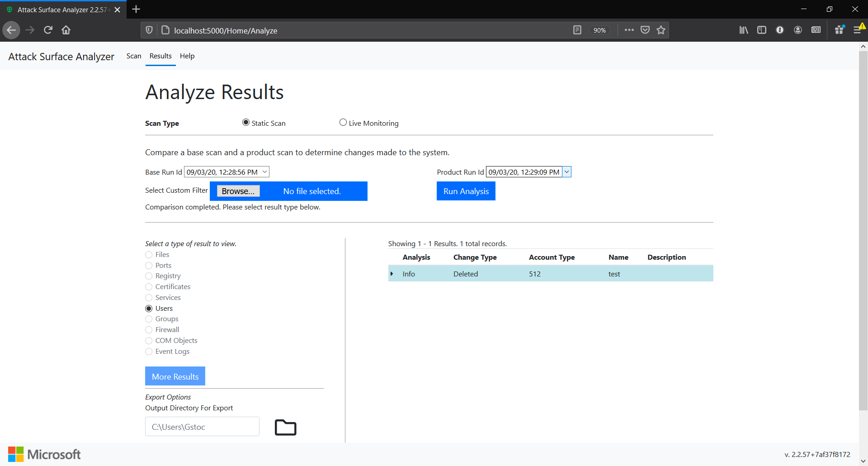Click the Attack Surface Analyzer brand link
Viewport: 868px width, 466px height.
61,57
